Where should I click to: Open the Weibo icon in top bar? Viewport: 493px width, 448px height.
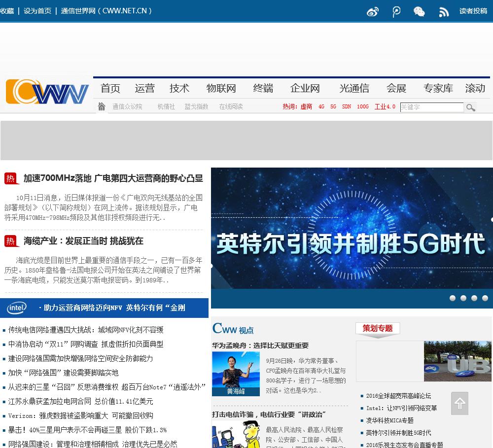point(373,12)
